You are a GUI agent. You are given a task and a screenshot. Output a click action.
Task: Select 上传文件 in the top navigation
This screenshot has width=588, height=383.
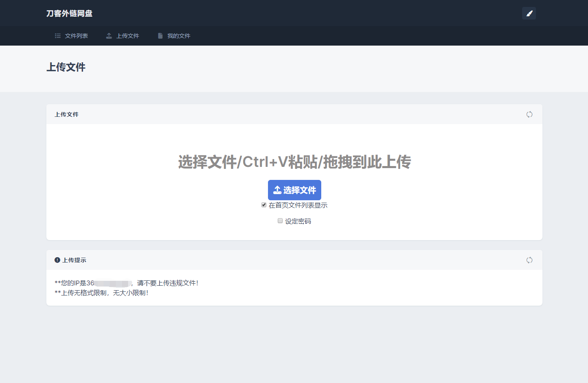127,36
